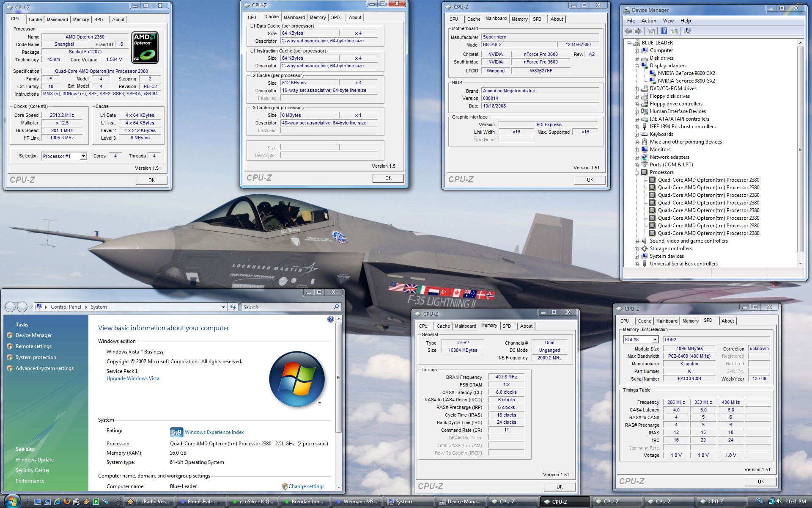Switch to SPD tab in first CPU-Z window
The width and height of the screenshot is (812, 508).
[99, 19]
